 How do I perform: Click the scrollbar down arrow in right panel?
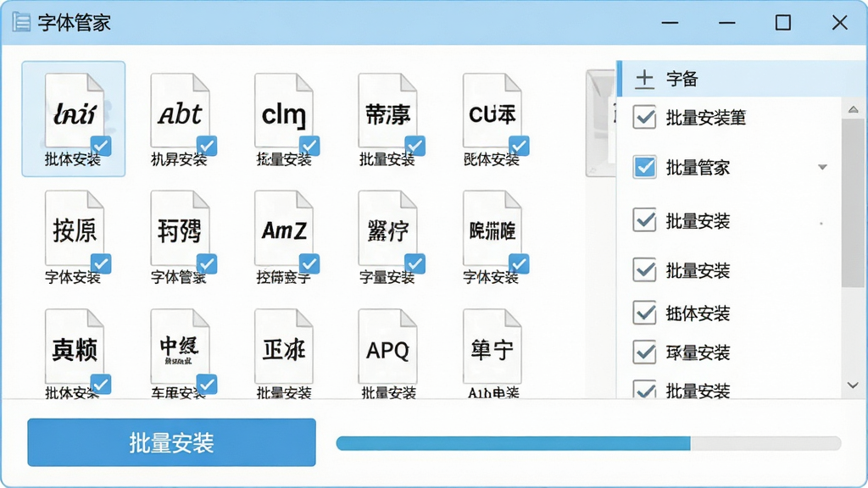[x=853, y=385]
